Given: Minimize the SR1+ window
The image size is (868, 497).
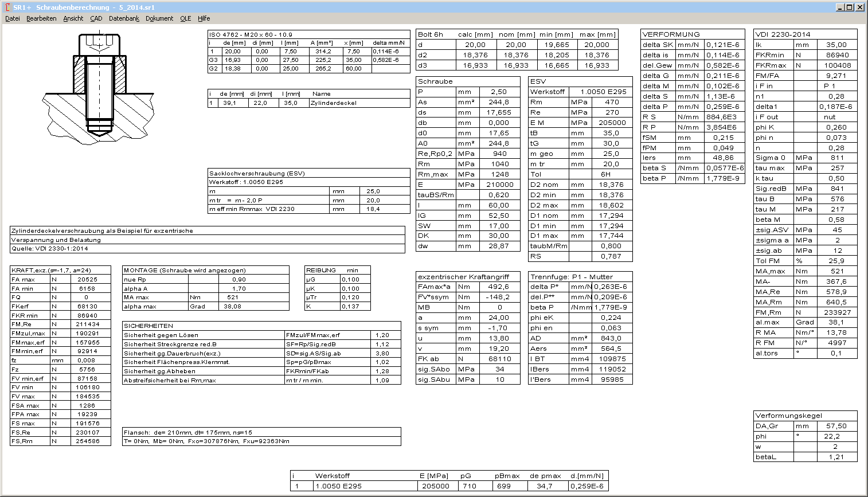Looking at the screenshot, I should click(840, 7).
